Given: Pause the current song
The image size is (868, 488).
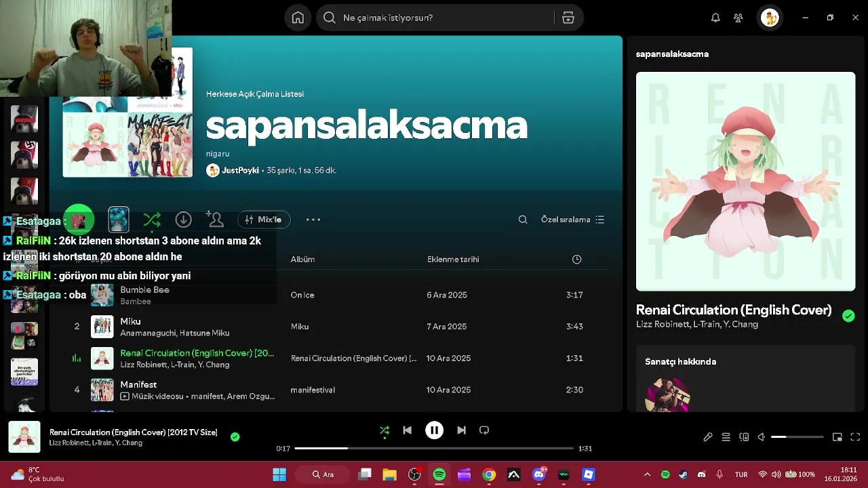Looking at the screenshot, I should coord(434,430).
